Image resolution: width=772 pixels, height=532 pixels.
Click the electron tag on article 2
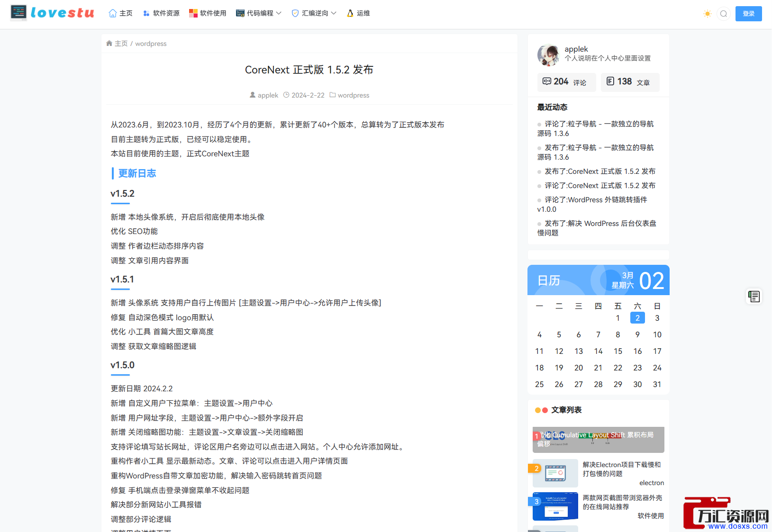[x=652, y=483]
